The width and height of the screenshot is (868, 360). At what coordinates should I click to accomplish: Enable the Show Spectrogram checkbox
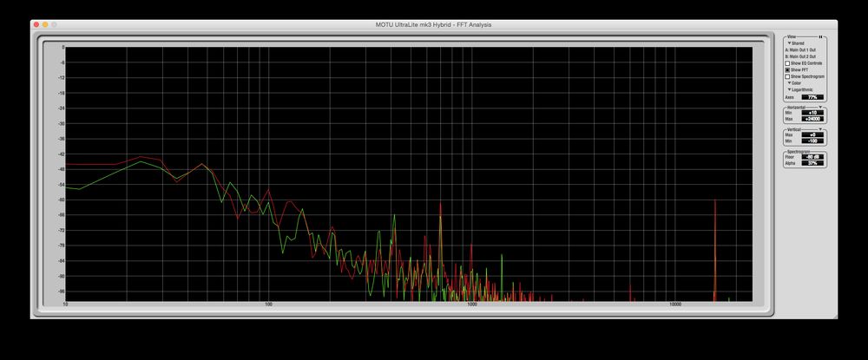click(x=788, y=77)
